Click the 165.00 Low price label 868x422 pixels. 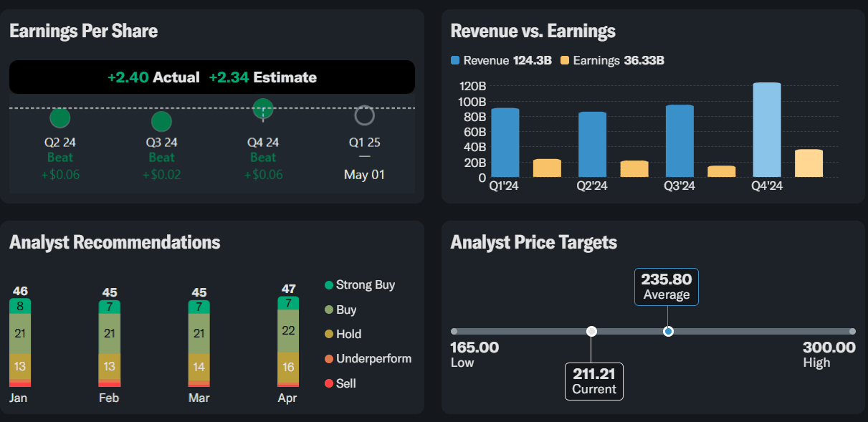click(x=474, y=347)
